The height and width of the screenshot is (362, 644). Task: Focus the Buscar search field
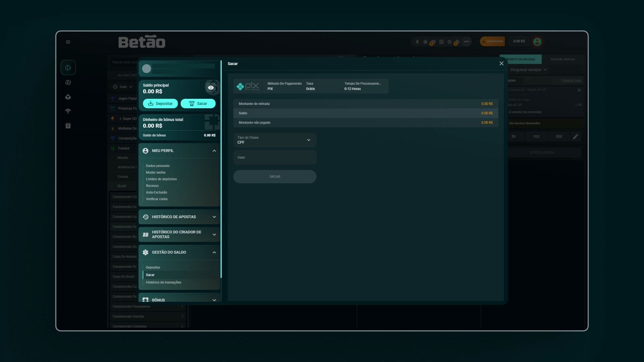pyautogui.click(x=124, y=62)
